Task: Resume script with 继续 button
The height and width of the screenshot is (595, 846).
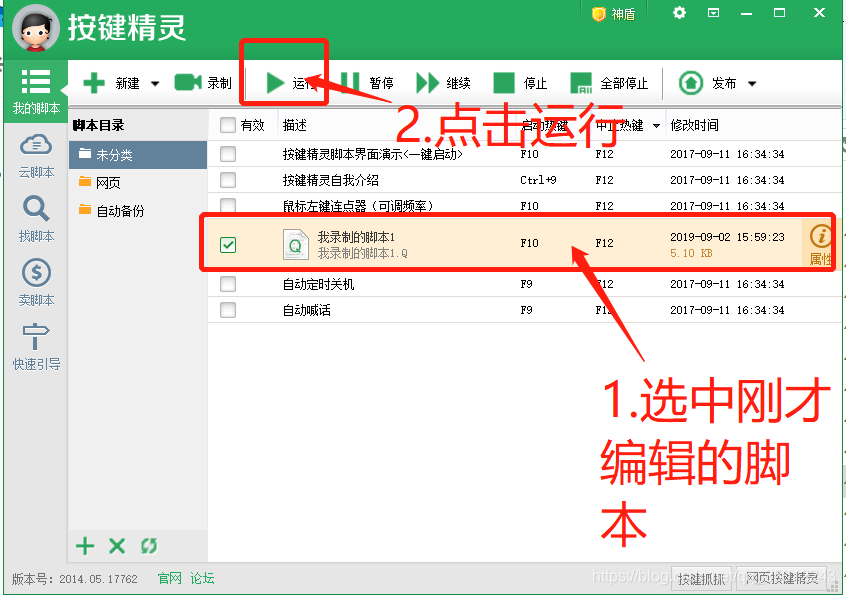Action: tap(444, 83)
